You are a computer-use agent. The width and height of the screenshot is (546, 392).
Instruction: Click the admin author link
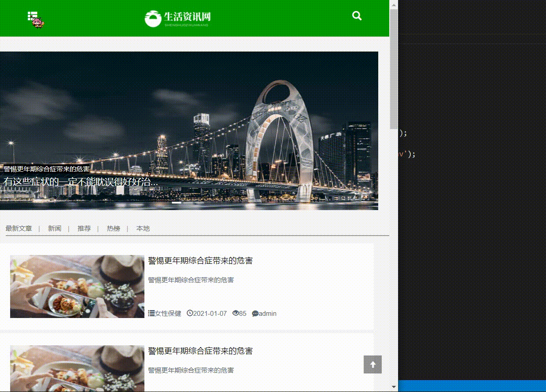(267, 314)
